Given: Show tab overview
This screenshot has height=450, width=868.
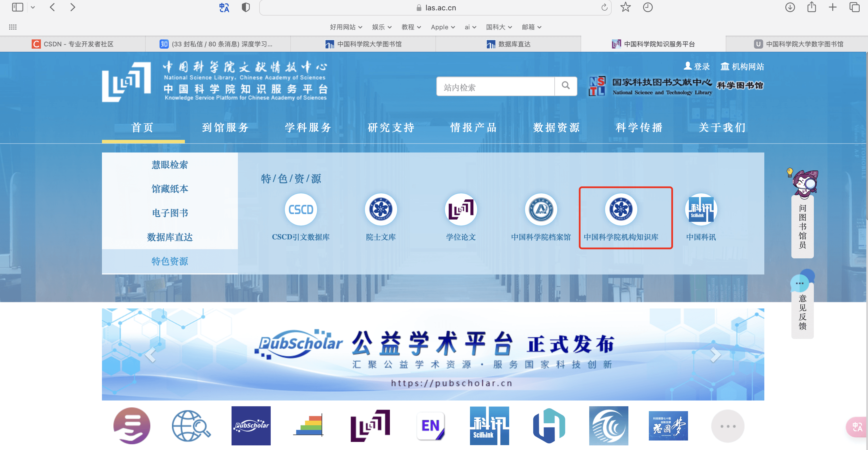Looking at the screenshot, I should point(854,7).
